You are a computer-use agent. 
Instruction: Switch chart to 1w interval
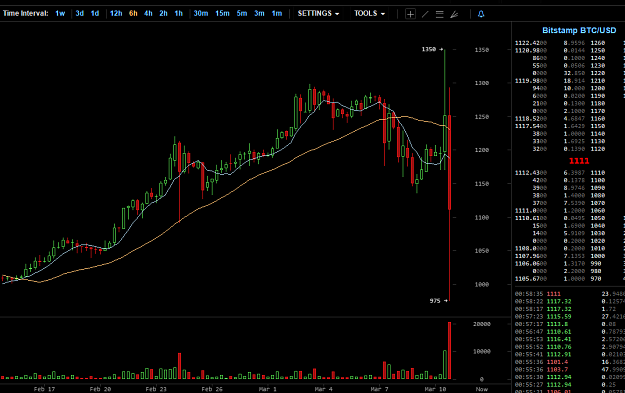60,14
